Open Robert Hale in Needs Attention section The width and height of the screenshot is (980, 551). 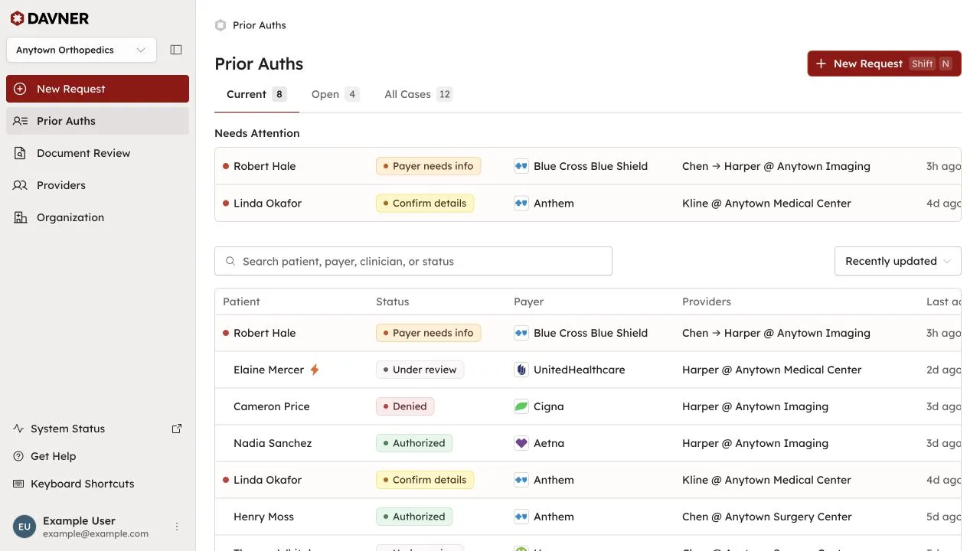(x=587, y=166)
